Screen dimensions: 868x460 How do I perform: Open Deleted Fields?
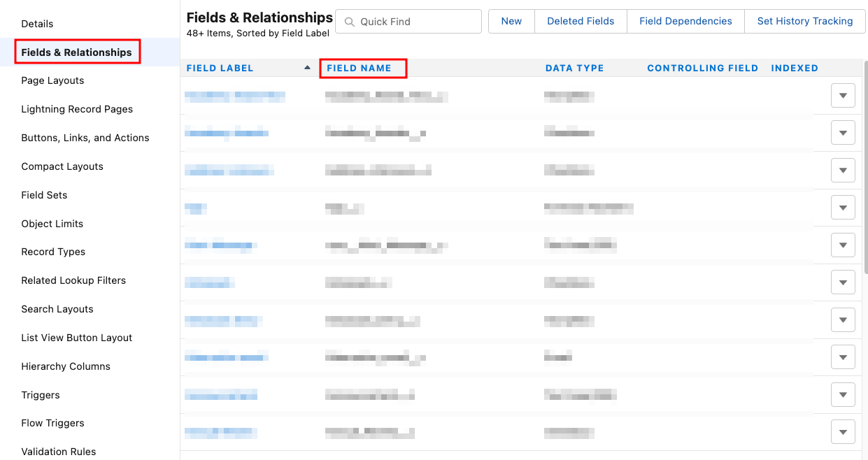[581, 22]
